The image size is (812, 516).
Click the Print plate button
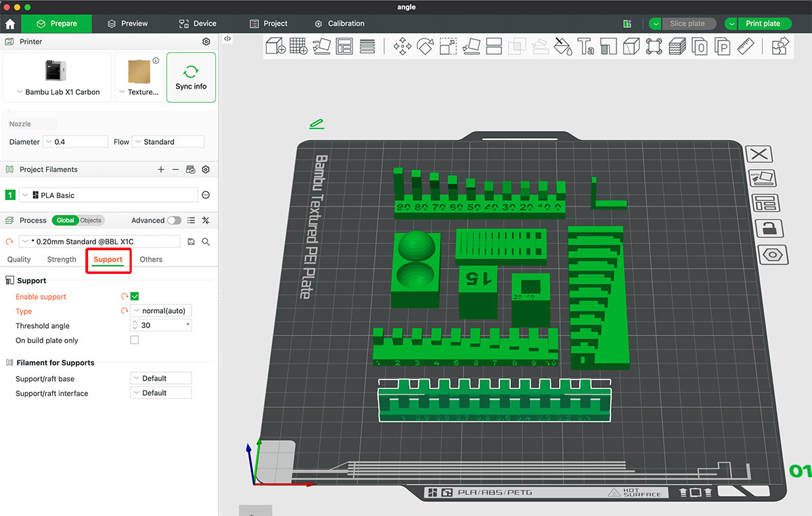click(x=763, y=24)
